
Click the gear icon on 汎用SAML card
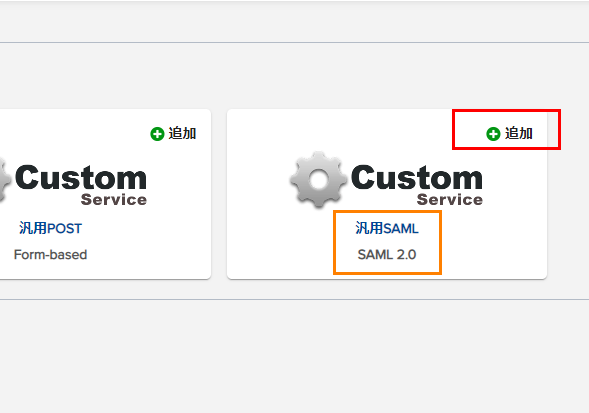click(x=319, y=180)
